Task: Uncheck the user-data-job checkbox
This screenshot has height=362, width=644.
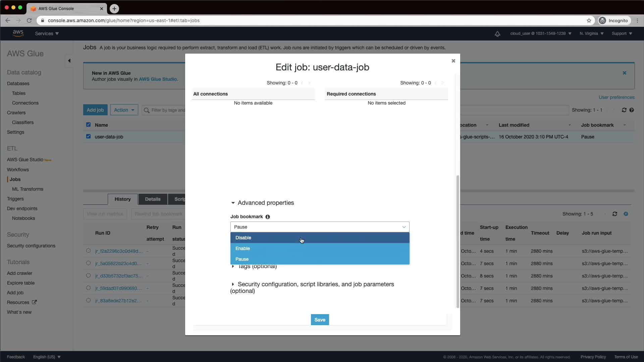Action: tap(88, 136)
